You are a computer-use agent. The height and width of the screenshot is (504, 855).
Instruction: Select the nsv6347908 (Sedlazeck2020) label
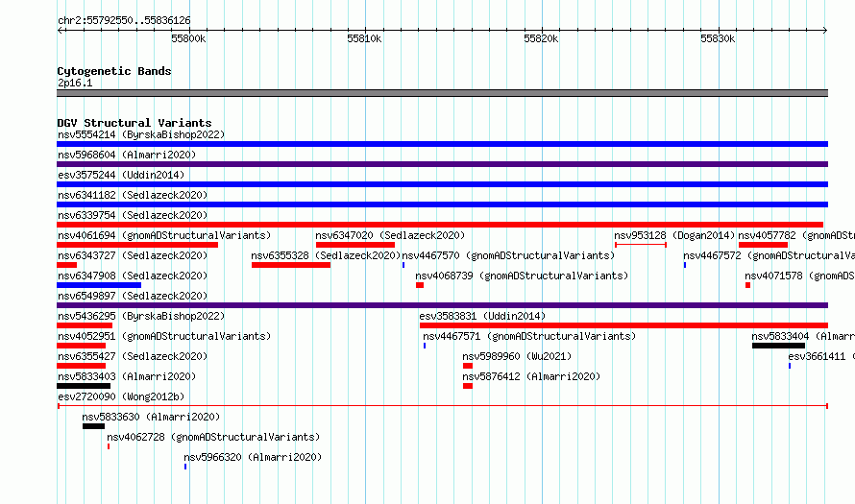click(x=133, y=276)
